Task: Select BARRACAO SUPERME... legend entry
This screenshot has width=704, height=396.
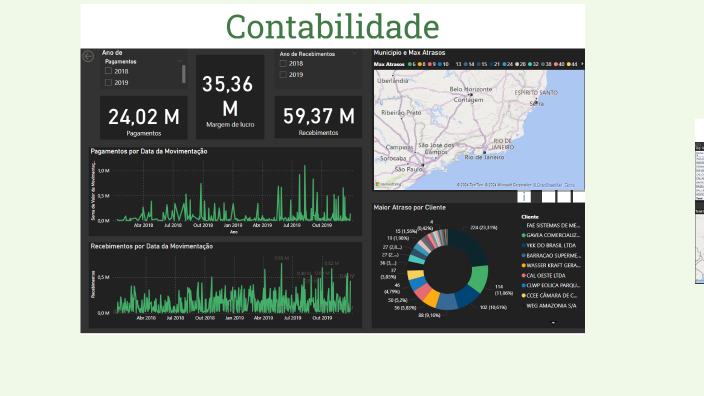Action: tap(552, 255)
